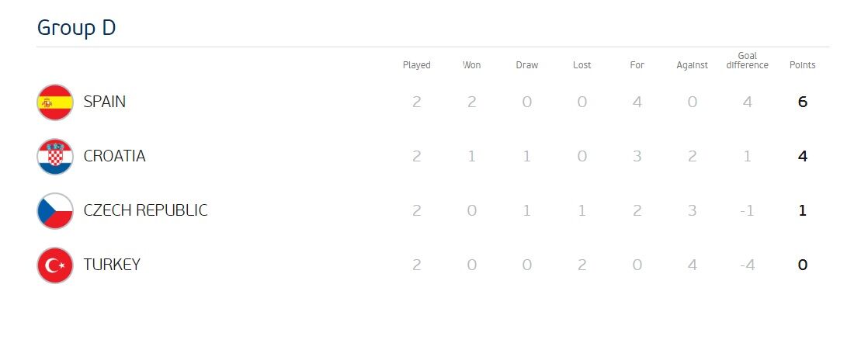
Task: Open the CROATIA team link
Action: (115, 156)
